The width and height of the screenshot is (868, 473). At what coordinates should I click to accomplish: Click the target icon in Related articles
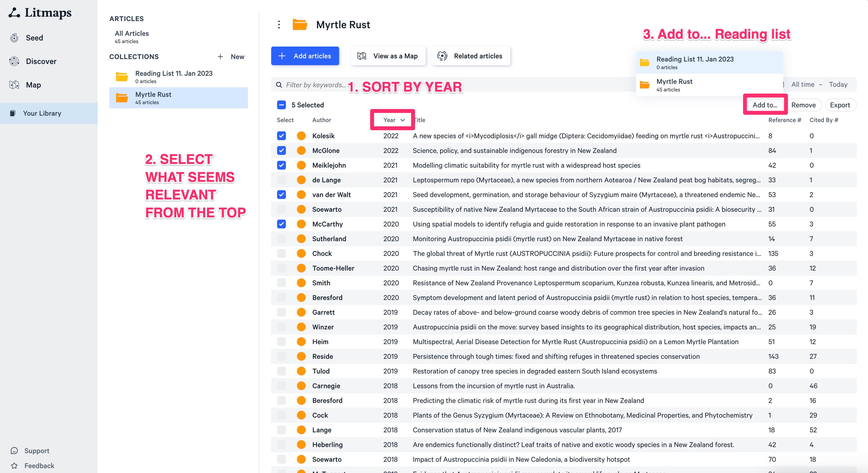click(442, 56)
